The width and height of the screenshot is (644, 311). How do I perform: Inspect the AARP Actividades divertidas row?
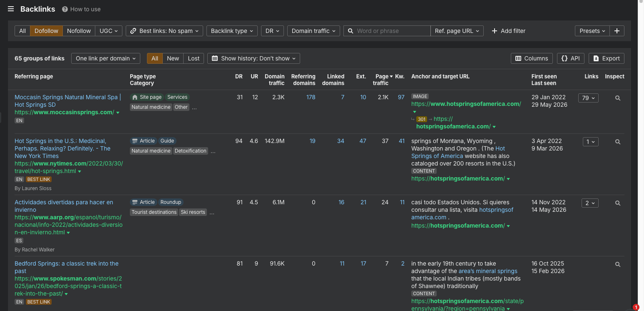[x=618, y=203]
